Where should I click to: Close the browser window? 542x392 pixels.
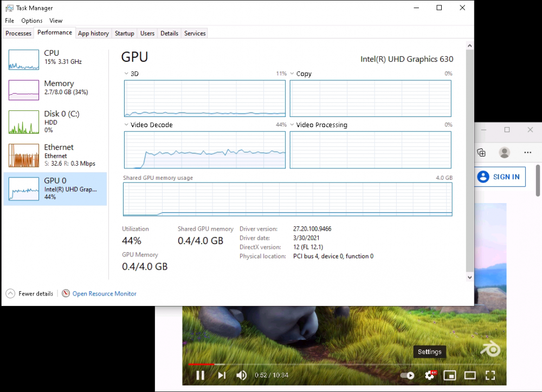[530, 130]
